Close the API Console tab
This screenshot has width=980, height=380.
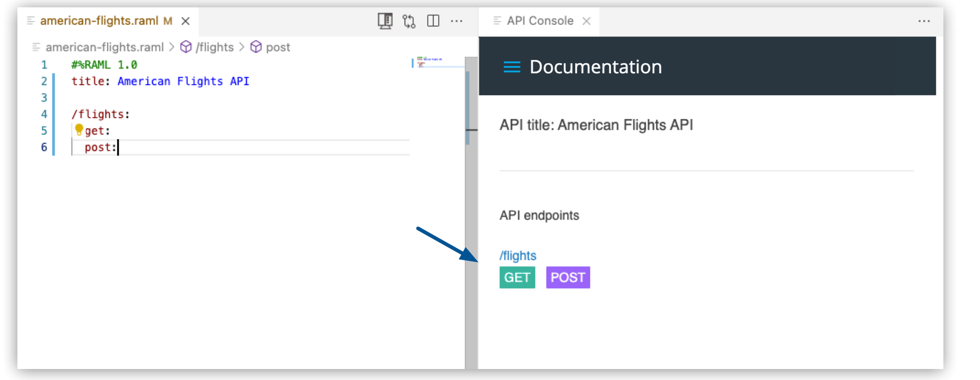(587, 21)
